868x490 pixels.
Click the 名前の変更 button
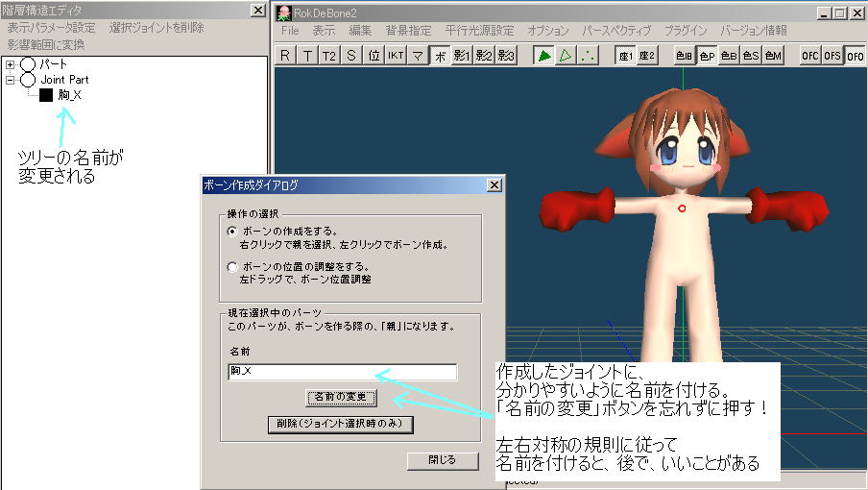pyautogui.click(x=340, y=397)
